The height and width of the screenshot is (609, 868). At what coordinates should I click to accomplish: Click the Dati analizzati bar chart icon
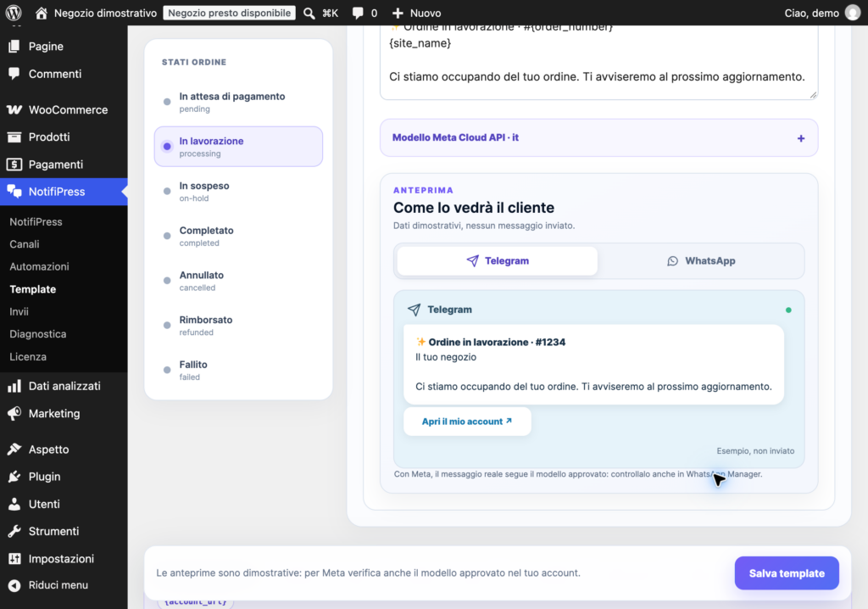coord(14,386)
